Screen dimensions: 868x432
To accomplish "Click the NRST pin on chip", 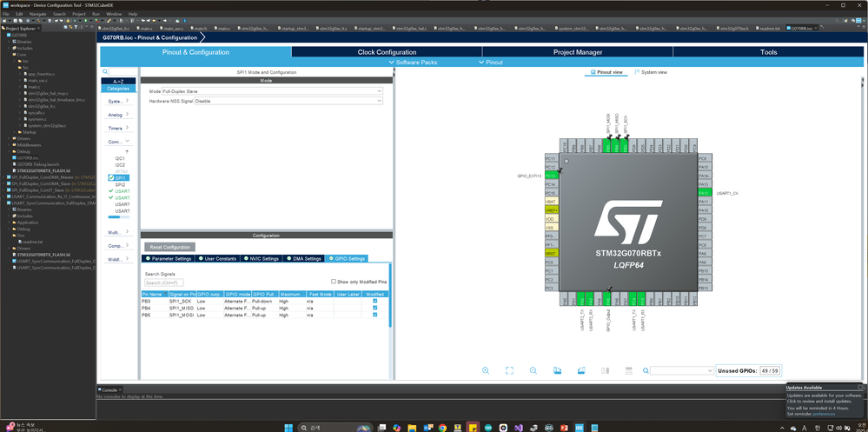I will (x=550, y=253).
